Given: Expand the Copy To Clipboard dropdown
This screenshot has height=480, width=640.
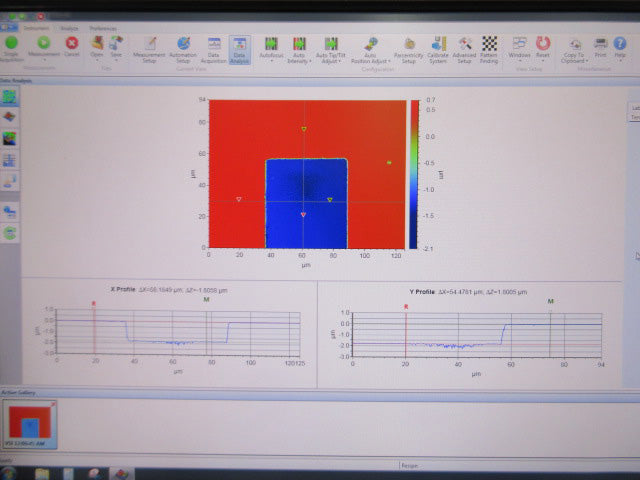Looking at the screenshot, I should click(x=574, y=60).
